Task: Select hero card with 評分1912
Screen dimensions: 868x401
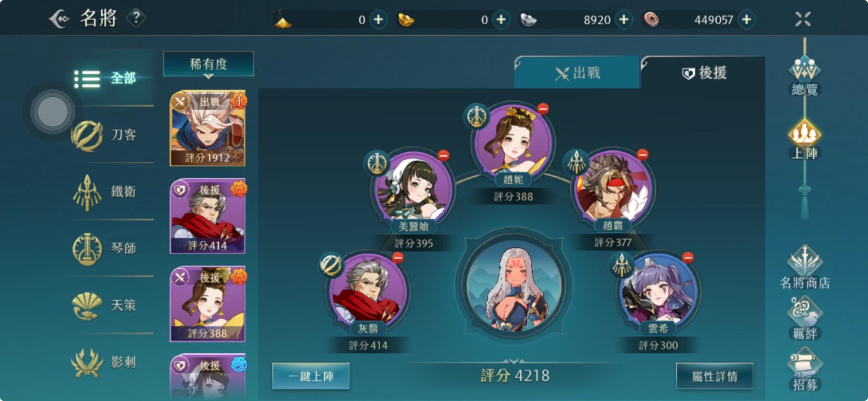Action: click(208, 128)
